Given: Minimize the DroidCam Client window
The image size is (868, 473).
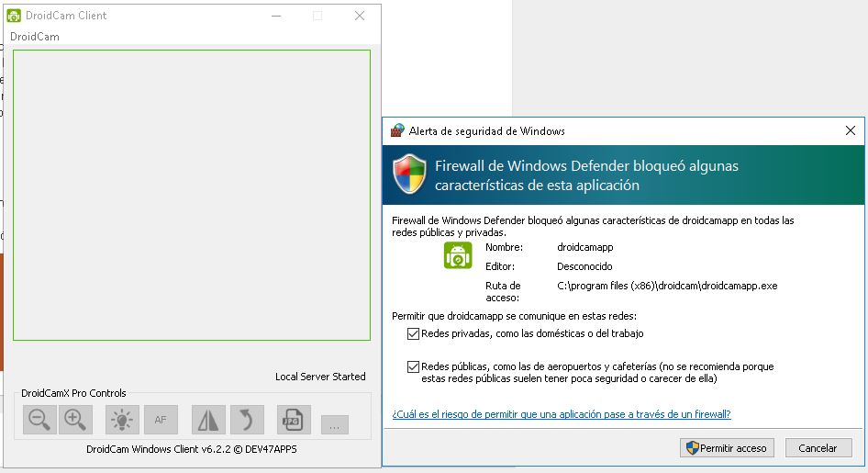Looking at the screenshot, I should point(276,16).
